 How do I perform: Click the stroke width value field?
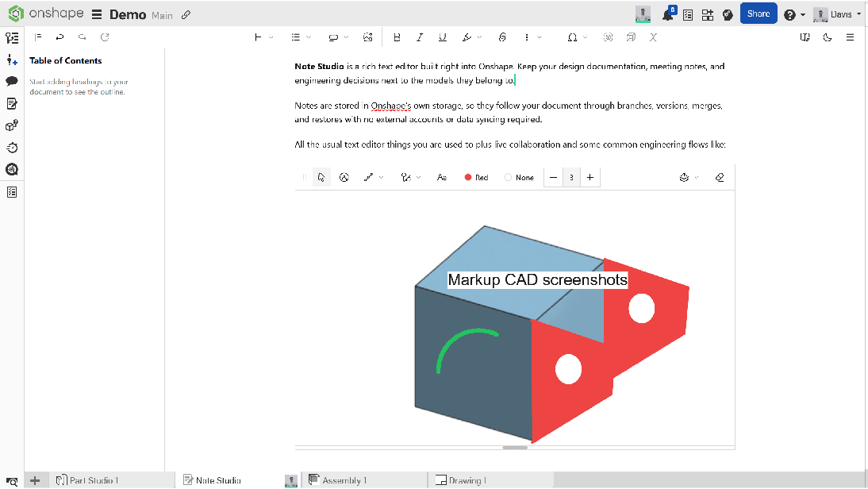tap(571, 177)
